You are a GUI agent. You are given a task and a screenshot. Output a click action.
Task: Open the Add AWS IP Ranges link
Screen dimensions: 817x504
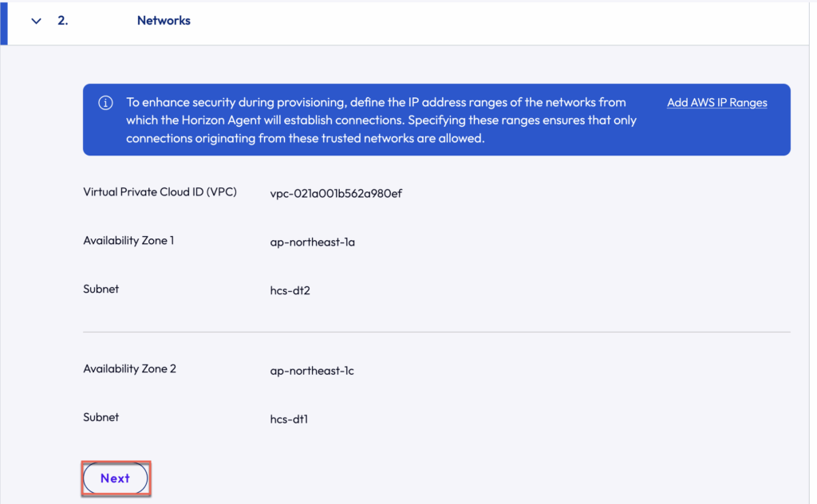[716, 103]
